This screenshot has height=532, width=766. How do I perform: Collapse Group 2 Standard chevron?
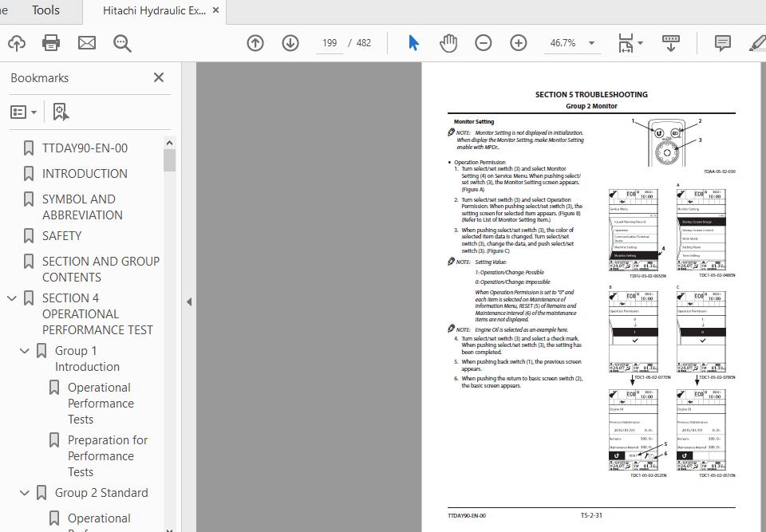pos(25,493)
